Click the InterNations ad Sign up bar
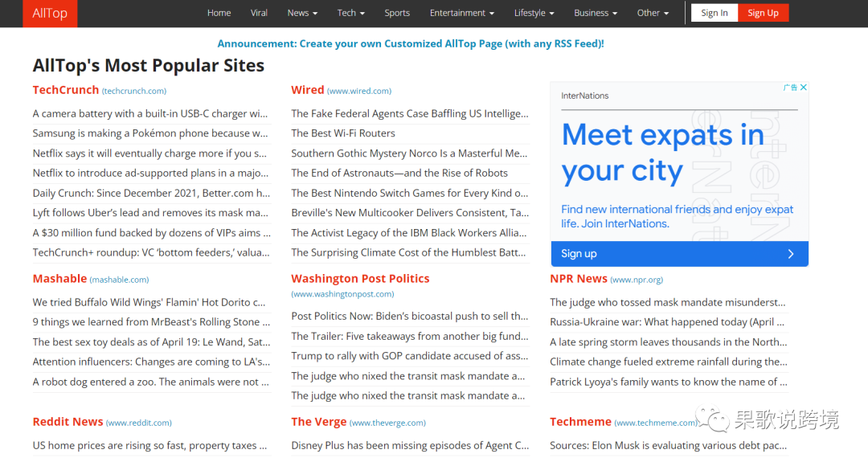The width and height of the screenshot is (868, 458). pyautogui.click(x=679, y=254)
